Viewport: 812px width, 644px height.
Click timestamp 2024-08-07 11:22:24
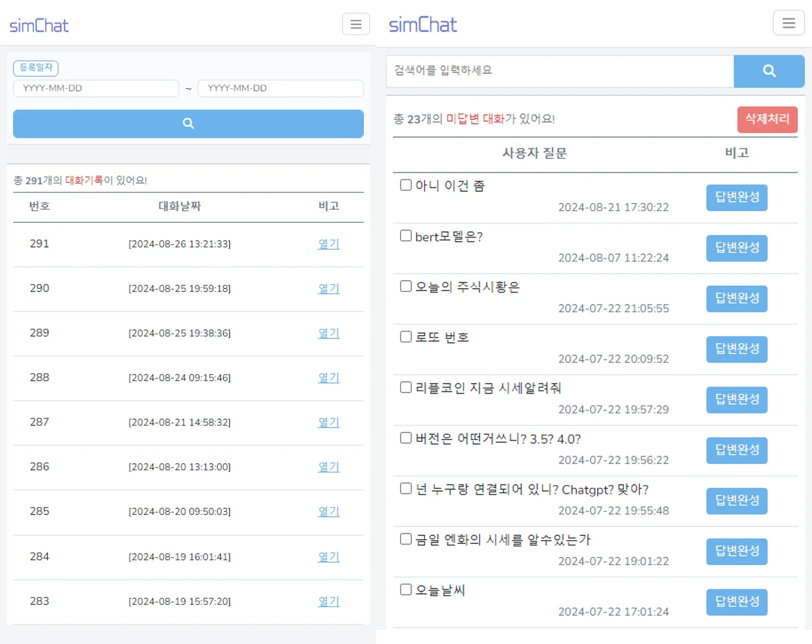click(x=614, y=258)
